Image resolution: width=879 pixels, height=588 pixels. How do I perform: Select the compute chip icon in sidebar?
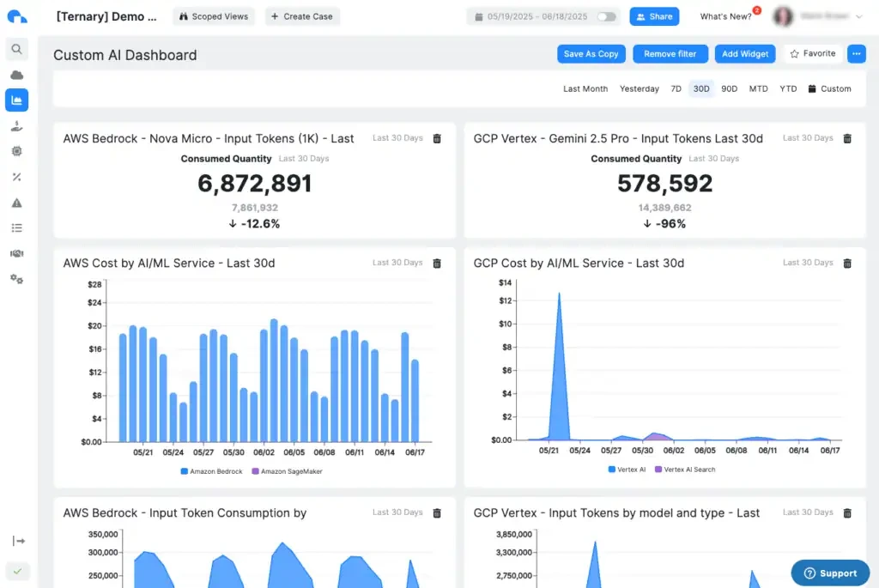17,150
